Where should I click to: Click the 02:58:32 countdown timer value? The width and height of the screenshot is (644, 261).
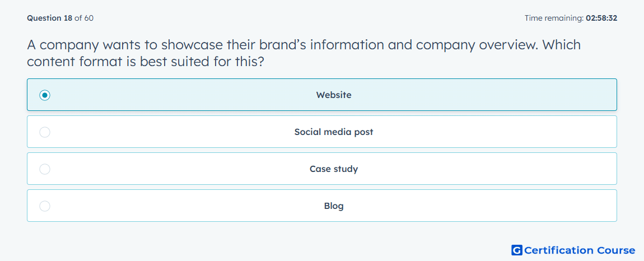[601, 18]
